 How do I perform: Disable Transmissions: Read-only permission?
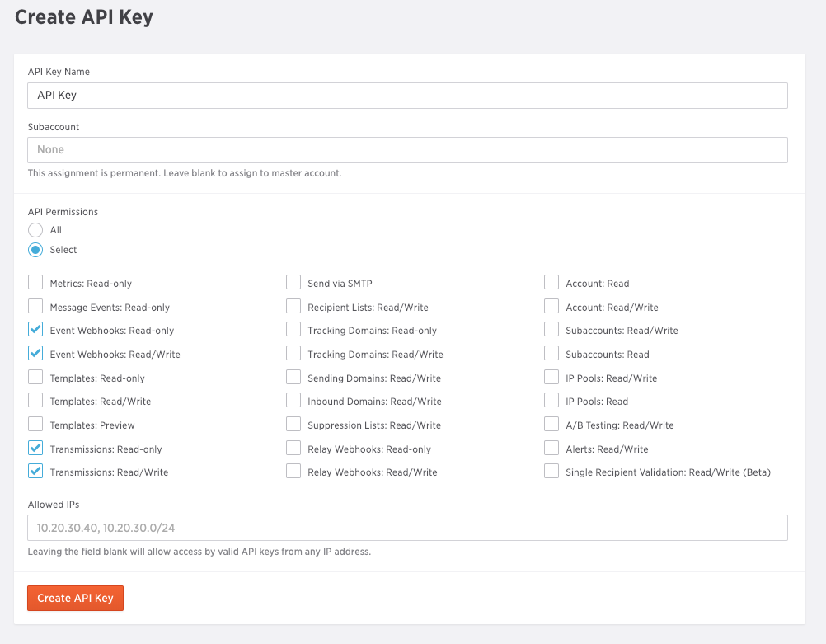click(35, 448)
